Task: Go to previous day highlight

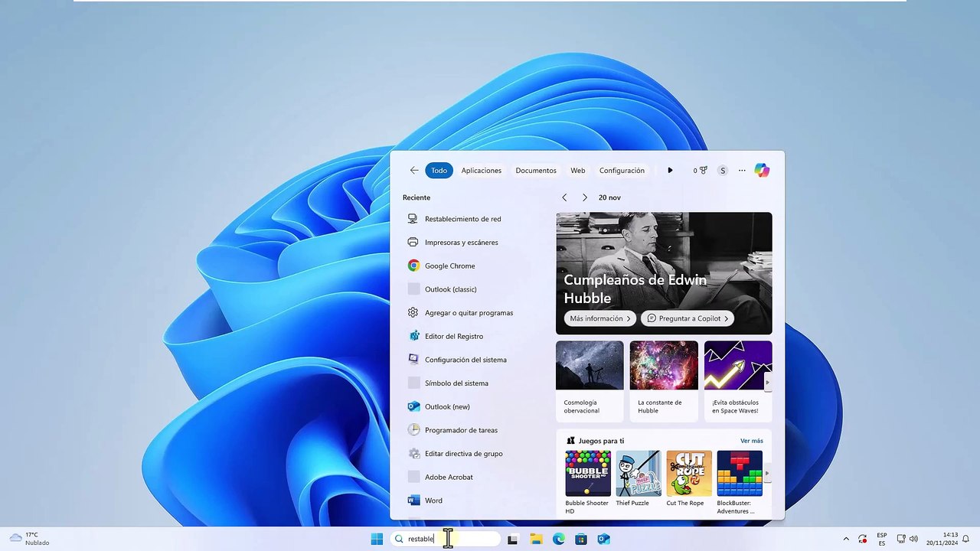Action: coord(564,197)
